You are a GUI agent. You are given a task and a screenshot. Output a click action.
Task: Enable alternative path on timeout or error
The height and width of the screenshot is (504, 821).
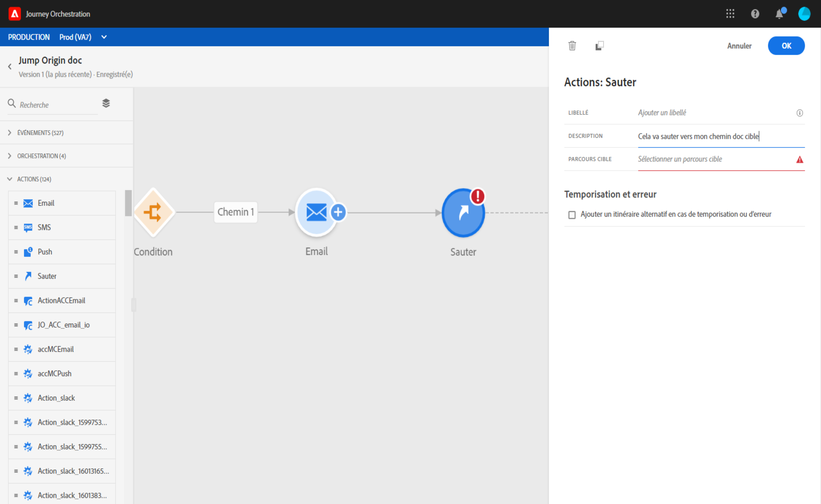(572, 215)
